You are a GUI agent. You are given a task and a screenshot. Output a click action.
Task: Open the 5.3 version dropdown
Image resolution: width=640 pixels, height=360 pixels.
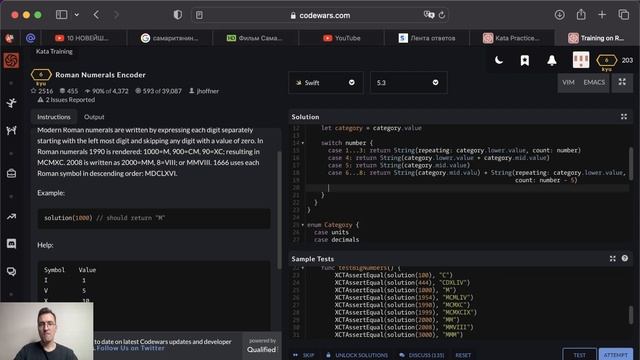[x=408, y=83]
